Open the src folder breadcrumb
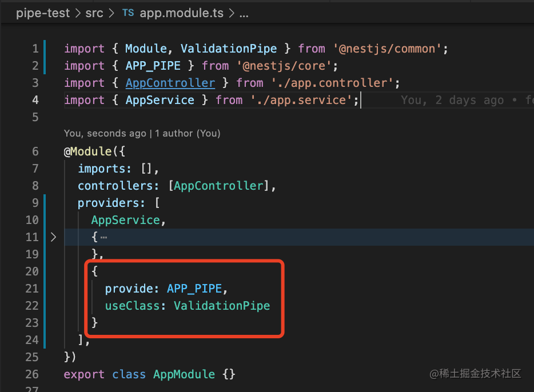This screenshot has width=534, height=392. coord(94,13)
